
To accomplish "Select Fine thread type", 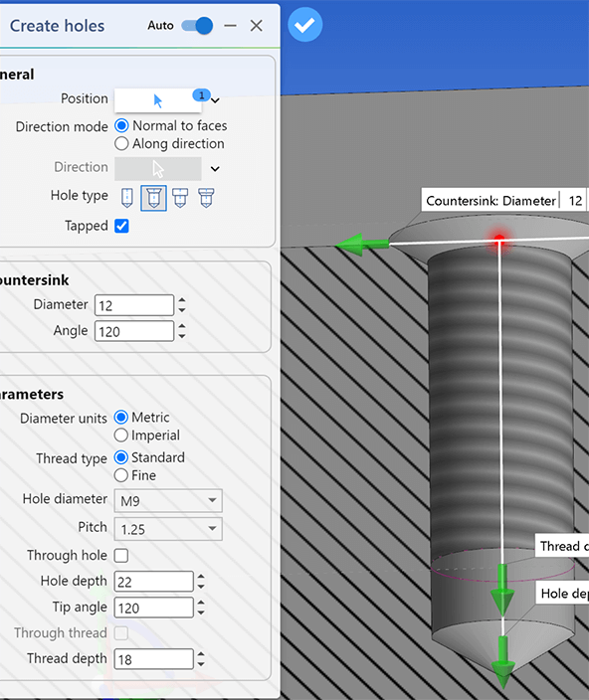I will [121, 475].
